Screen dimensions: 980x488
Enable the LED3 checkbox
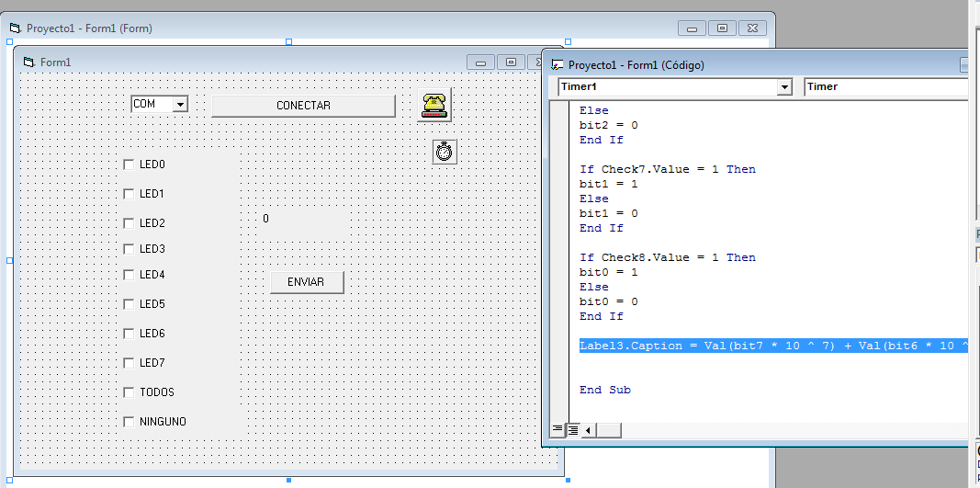click(129, 249)
